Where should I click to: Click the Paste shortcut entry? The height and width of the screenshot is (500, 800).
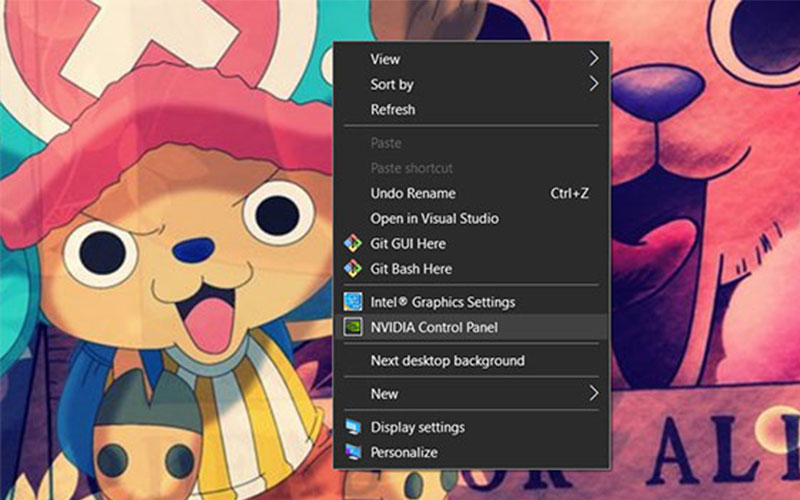(411, 168)
